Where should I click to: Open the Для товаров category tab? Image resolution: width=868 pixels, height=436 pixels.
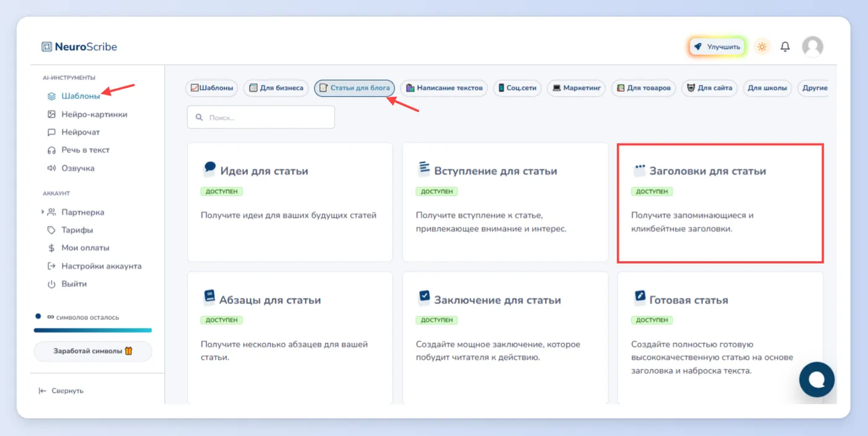coord(644,88)
